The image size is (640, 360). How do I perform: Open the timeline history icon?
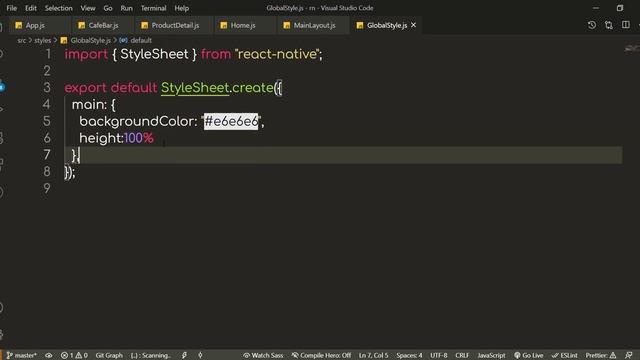pyautogui.click(x=592, y=25)
